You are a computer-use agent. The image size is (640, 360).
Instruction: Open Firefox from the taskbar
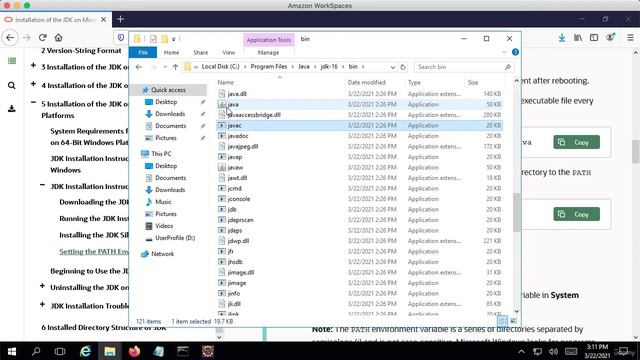134,351
